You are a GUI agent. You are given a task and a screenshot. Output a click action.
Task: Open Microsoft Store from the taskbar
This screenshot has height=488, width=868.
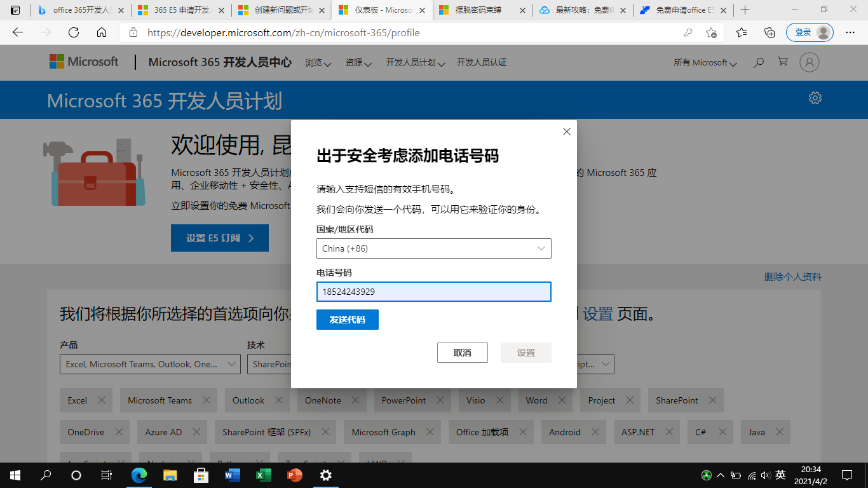[201, 475]
